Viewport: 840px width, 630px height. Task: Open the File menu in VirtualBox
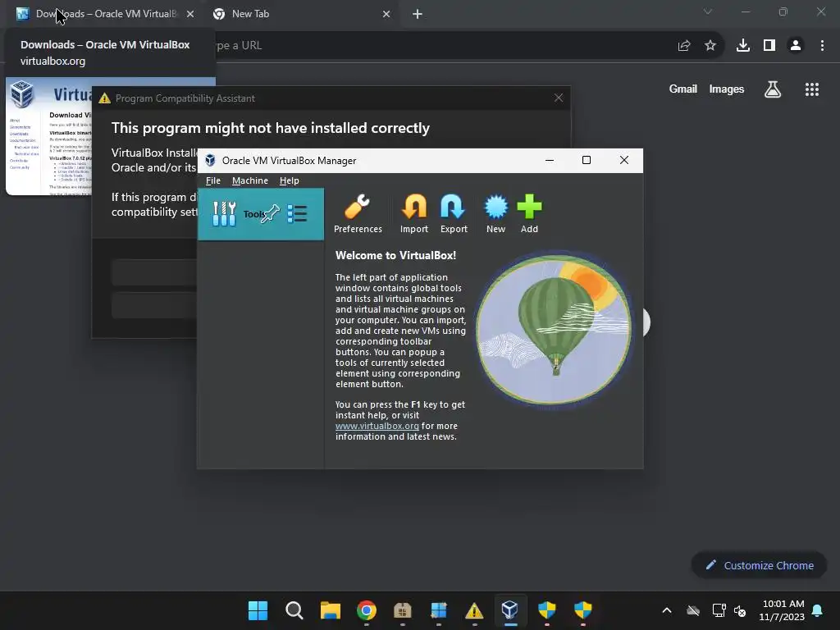pyautogui.click(x=212, y=180)
